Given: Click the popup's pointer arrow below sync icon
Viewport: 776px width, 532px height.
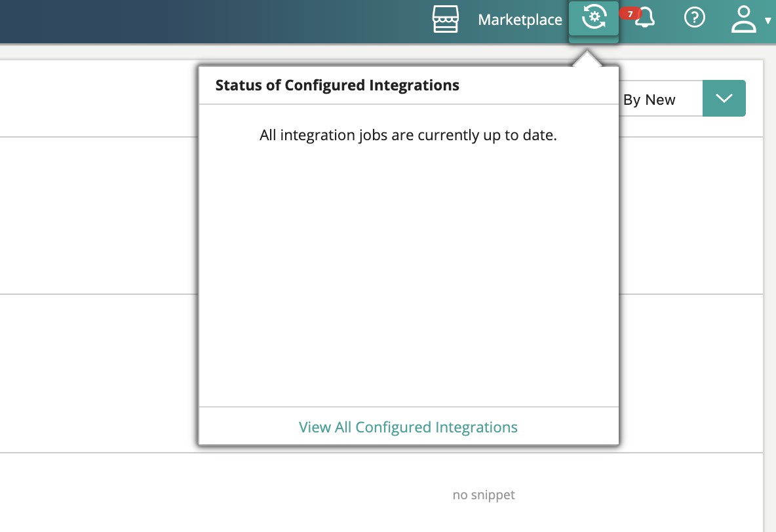Looking at the screenshot, I should click(x=588, y=60).
